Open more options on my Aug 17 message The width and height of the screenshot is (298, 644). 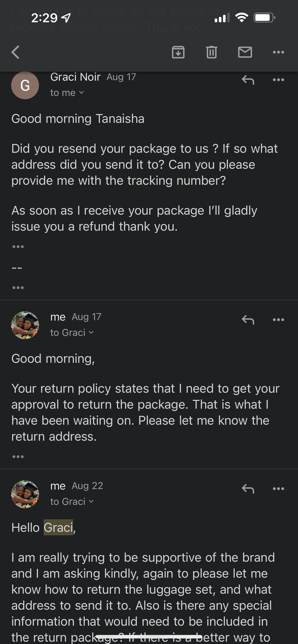[278, 320]
